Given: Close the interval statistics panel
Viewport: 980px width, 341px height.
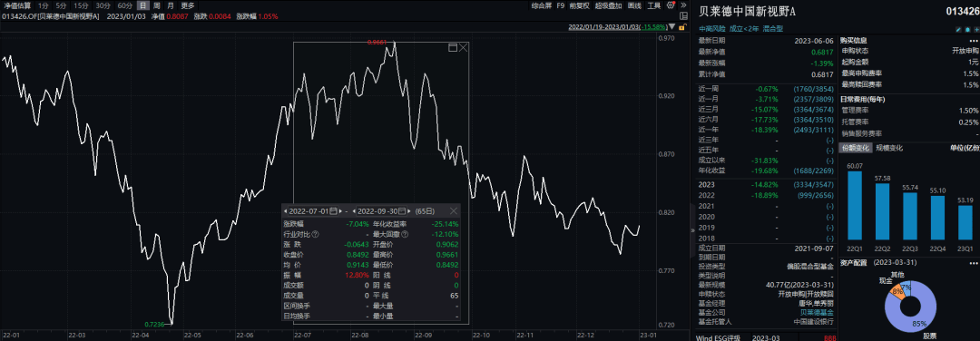Looking at the screenshot, I should click(454, 210).
